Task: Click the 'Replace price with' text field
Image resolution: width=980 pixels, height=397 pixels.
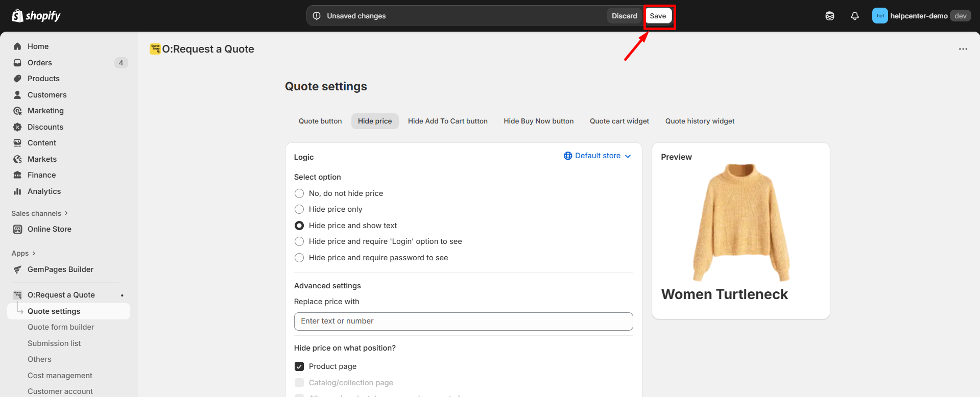Action: (x=463, y=321)
